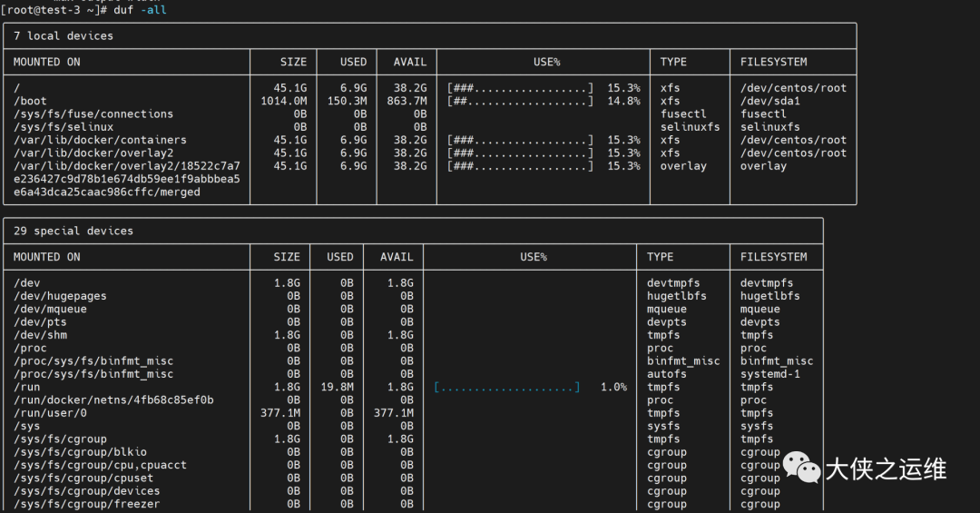Select the '/run/docker/netns/4fb68c85ef0b' mount point
The height and width of the screenshot is (513, 980).
[113, 400]
